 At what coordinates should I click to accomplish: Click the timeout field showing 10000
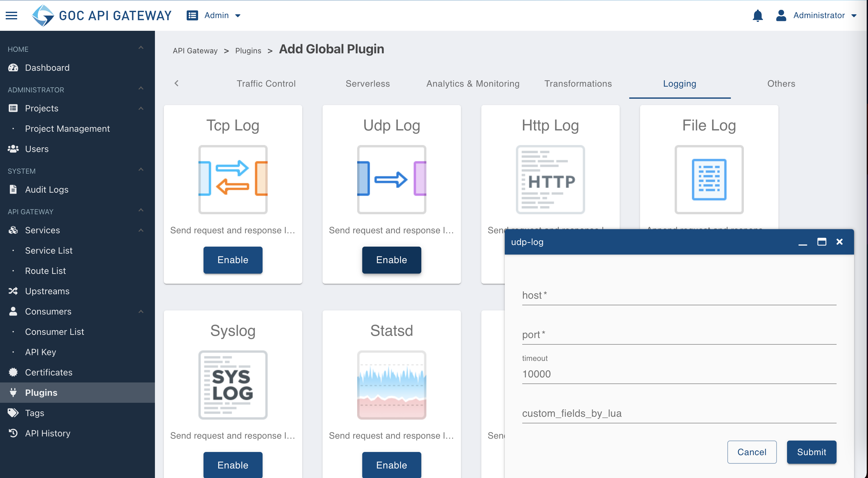[679, 374]
